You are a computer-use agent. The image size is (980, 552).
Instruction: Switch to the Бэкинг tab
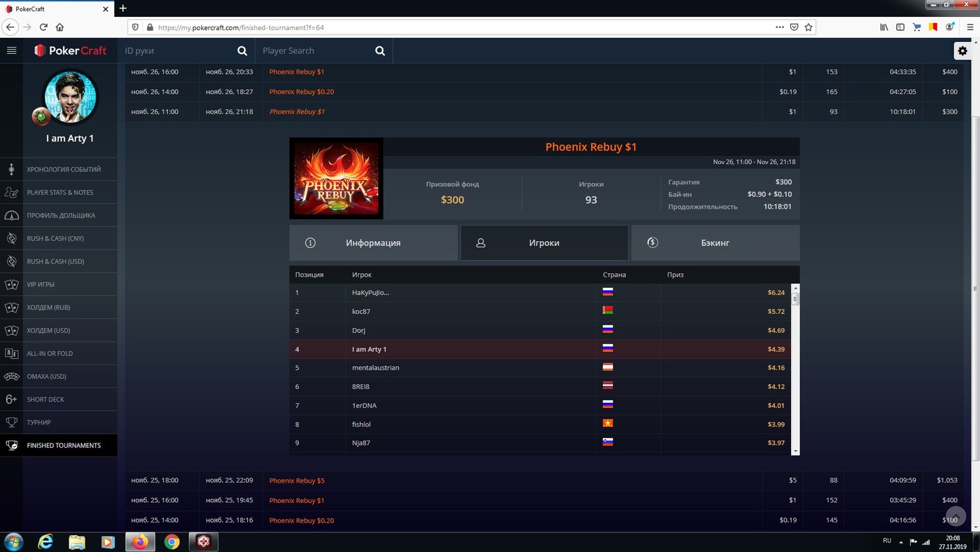click(x=715, y=243)
